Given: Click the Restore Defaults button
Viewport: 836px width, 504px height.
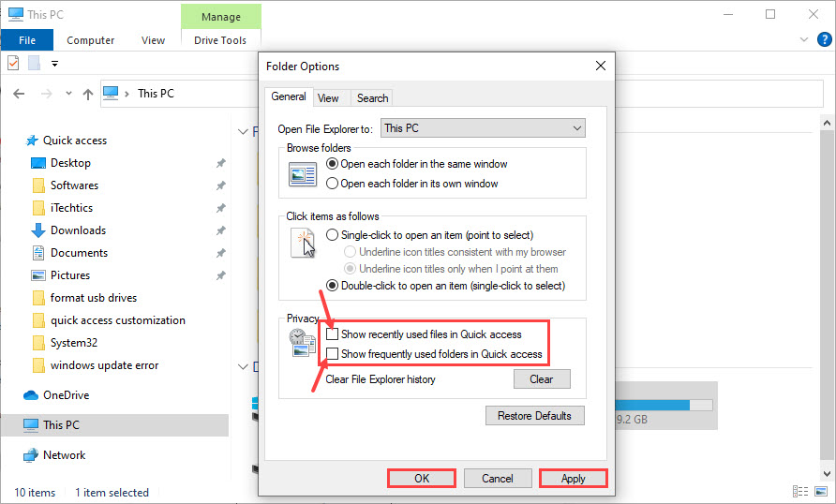Looking at the screenshot, I should [535, 416].
